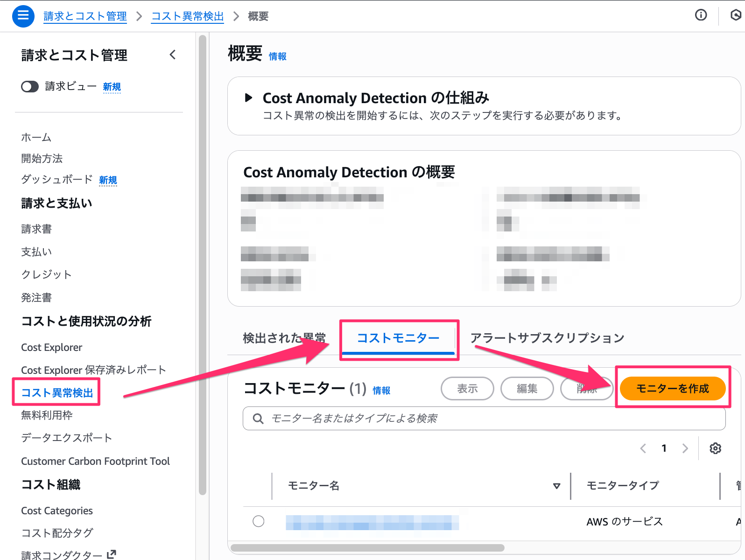Click the 表示 button
This screenshot has height=560, width=745.
[467, 388]
